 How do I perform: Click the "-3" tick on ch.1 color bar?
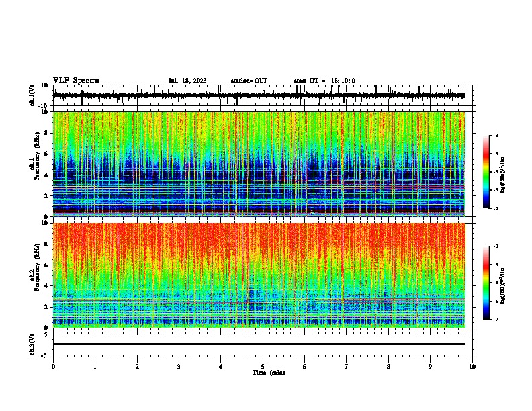point(495,136)
